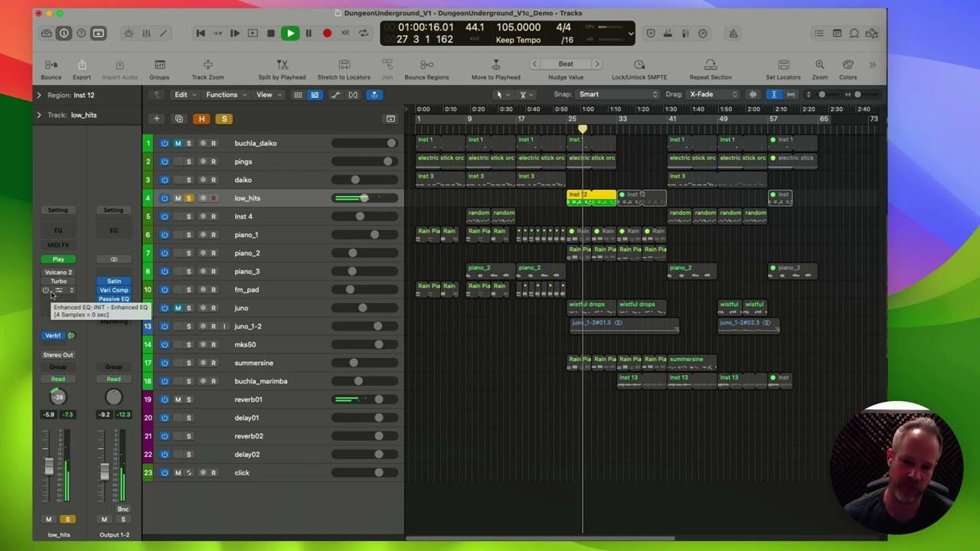Click Lock/Unlock SMPTE icon
Image resolution: width=980 pixels, height=551 pixels.
(x=639, y=65)
